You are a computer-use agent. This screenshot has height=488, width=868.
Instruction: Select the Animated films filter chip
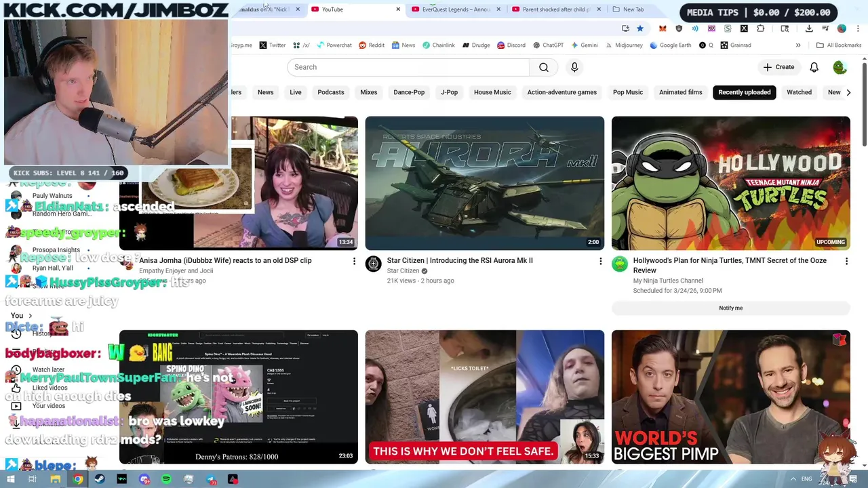(681, 92)
